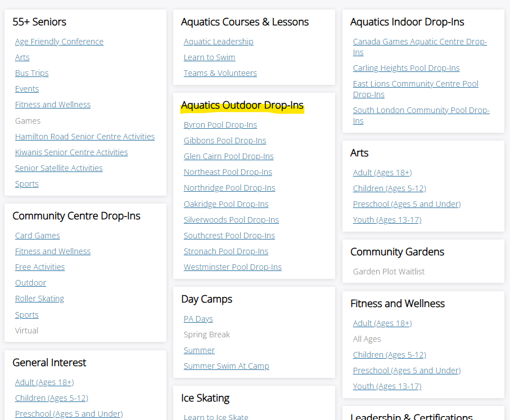Open Stronach Pool Drop-Ins link
The width and height of the screenshot is (510, 420).
226,251
